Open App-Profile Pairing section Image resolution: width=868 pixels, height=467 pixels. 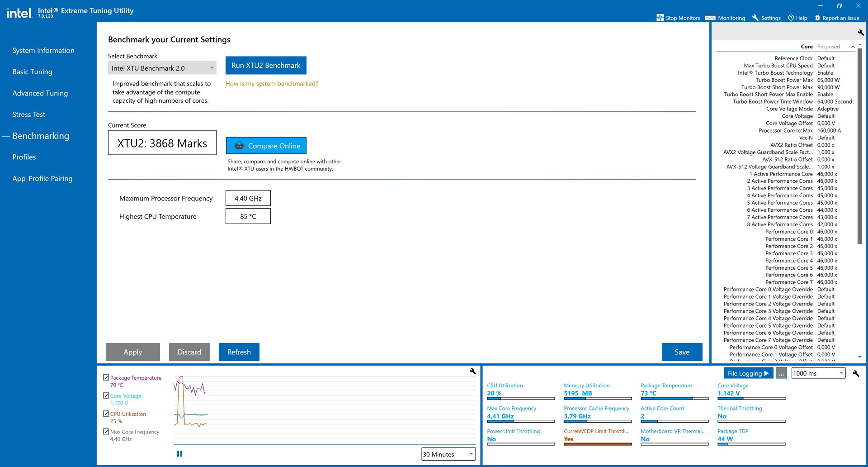42,178
